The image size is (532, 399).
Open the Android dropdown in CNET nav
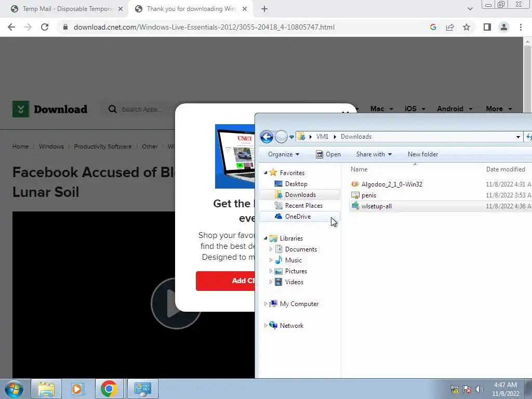point(455,109)
